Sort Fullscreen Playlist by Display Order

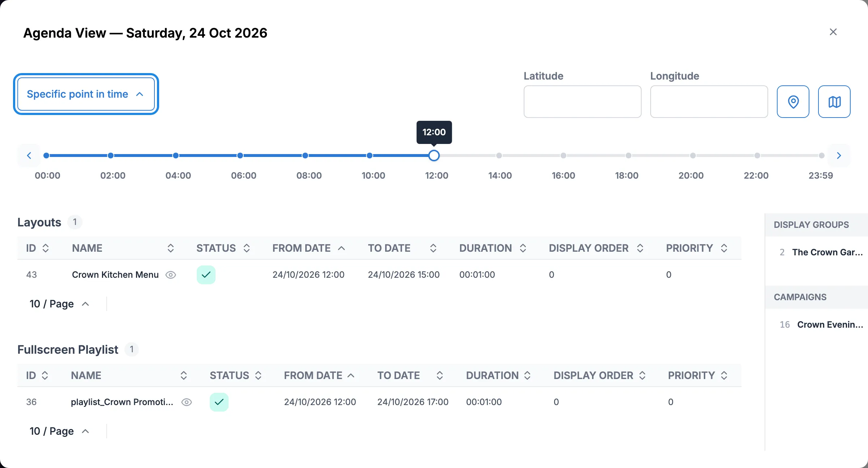(642, 375)
